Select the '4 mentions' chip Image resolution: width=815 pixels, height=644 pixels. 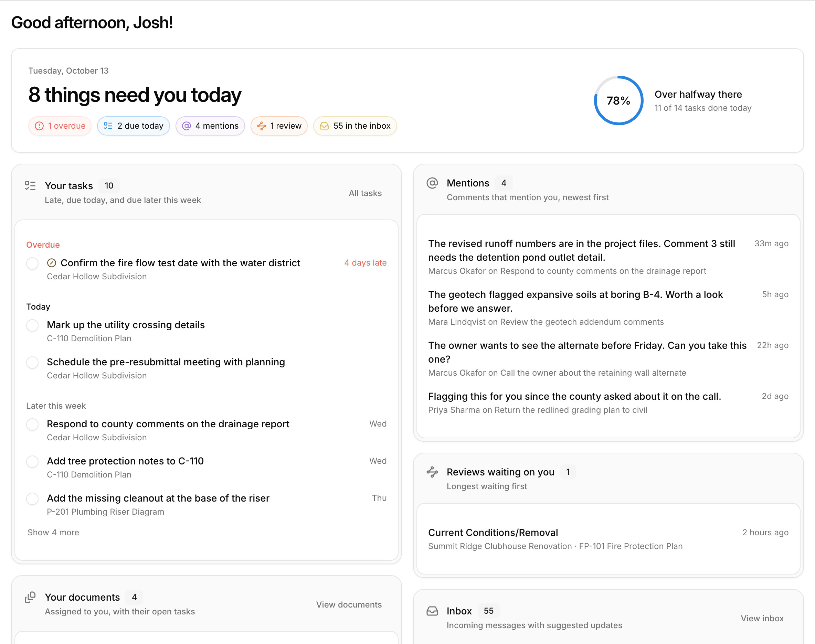(210, 126)
